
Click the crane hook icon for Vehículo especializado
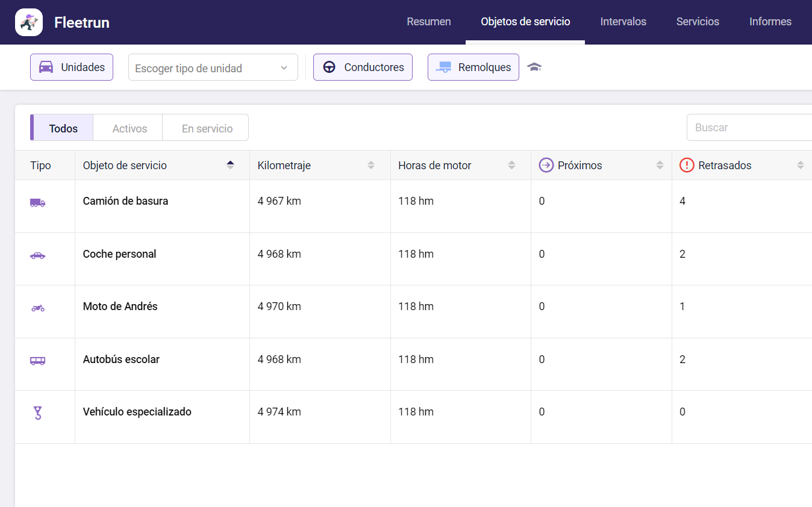[37, 413]
